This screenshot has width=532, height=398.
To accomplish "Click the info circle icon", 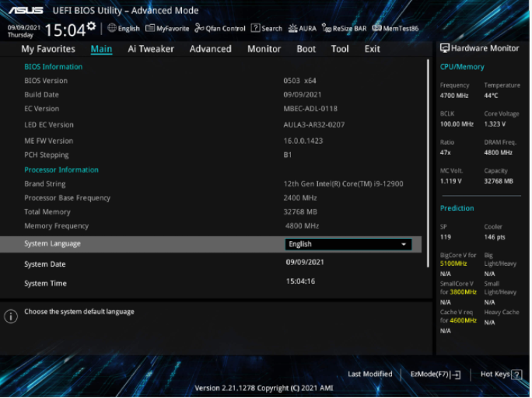I will pyautogui.click(x=11, y=316).
